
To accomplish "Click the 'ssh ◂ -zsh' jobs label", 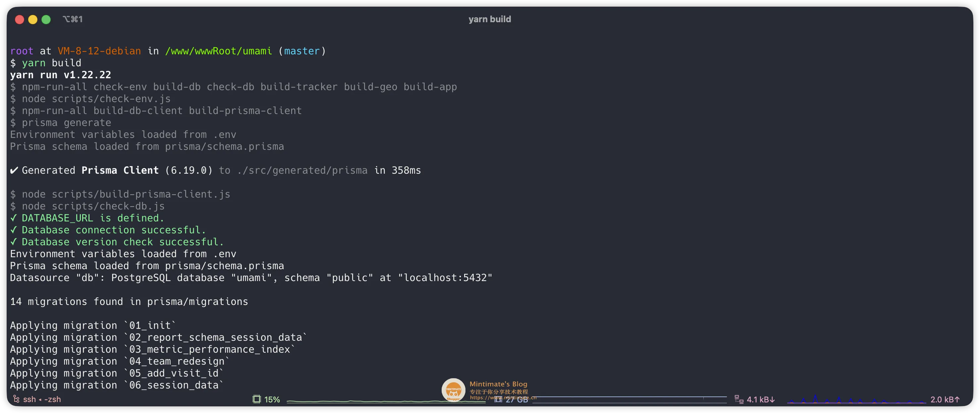I will point(42,399).
